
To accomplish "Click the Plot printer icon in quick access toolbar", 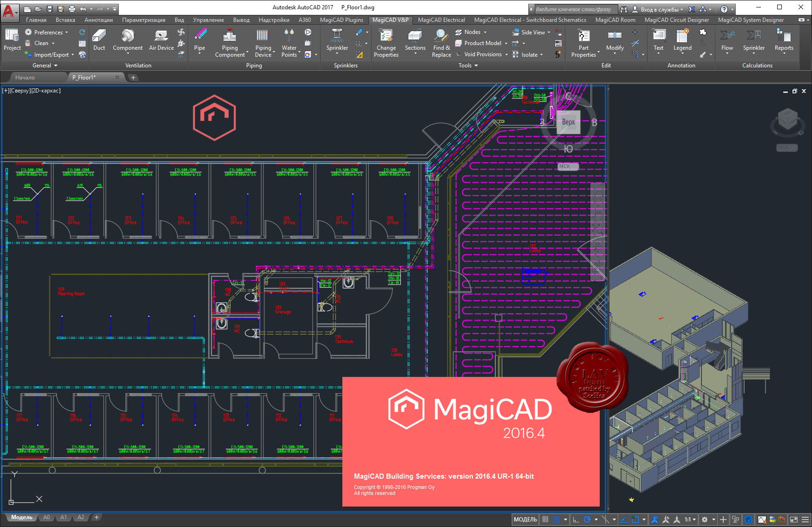I will click(x=72, y=9).
